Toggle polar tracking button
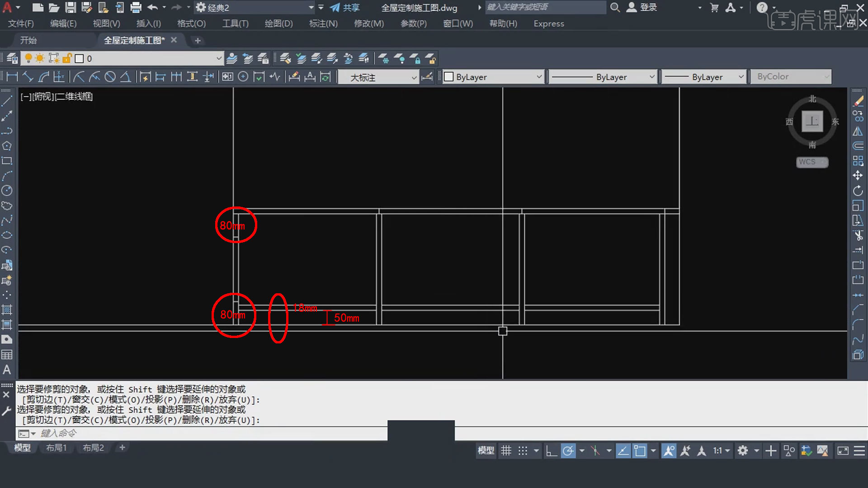Image resolution: width=868 pixels, height=488 pixels. click(x=568, y=450)
